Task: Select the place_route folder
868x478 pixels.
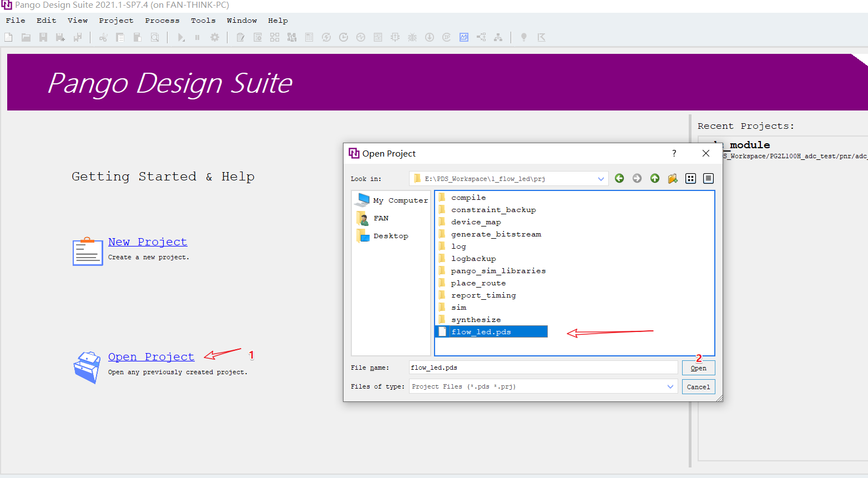Action: coord(472,283)
